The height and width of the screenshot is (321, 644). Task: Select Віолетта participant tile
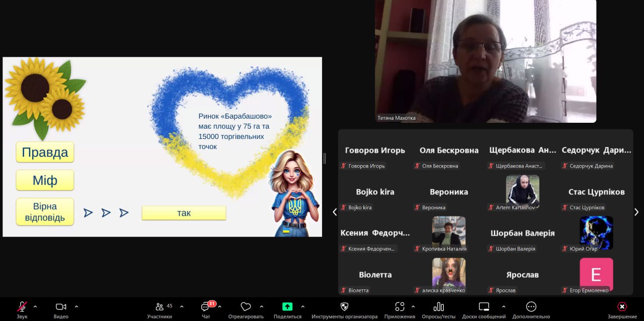(375, 275)
